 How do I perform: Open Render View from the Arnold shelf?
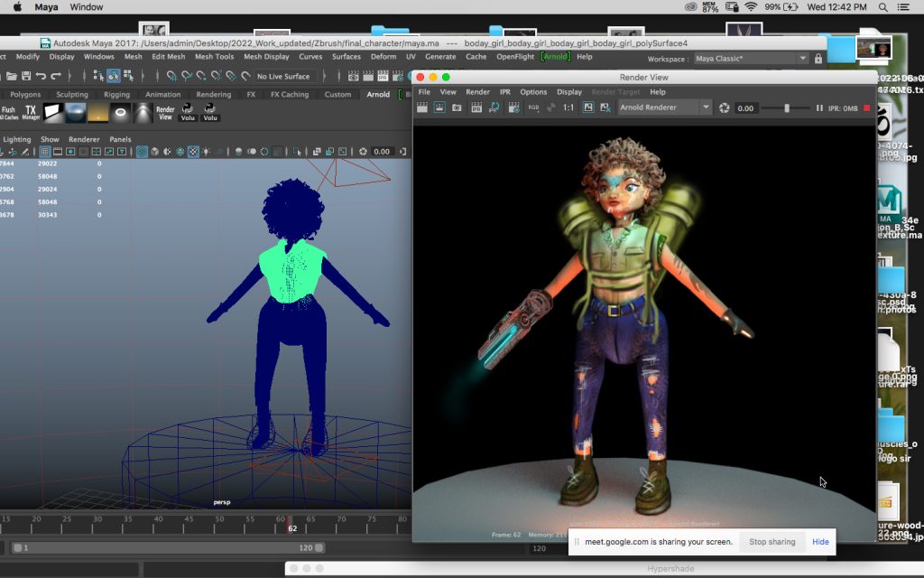point(165,113)
